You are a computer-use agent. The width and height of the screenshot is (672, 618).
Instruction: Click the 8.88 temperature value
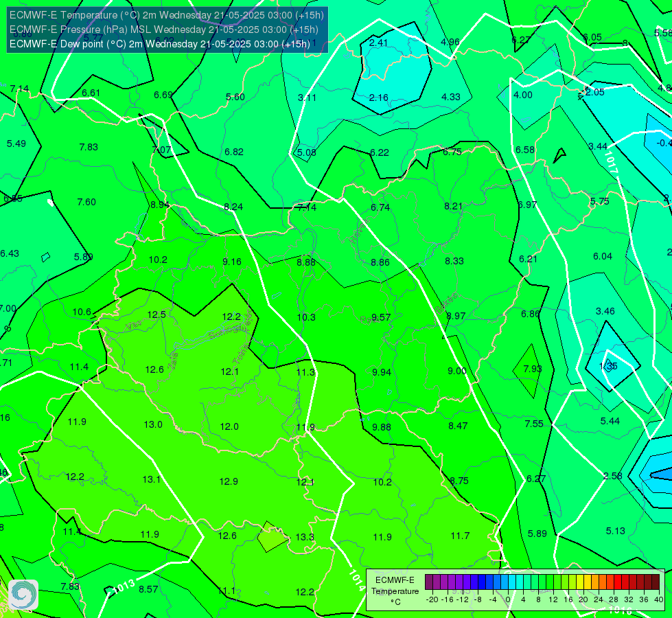[306, 262]
